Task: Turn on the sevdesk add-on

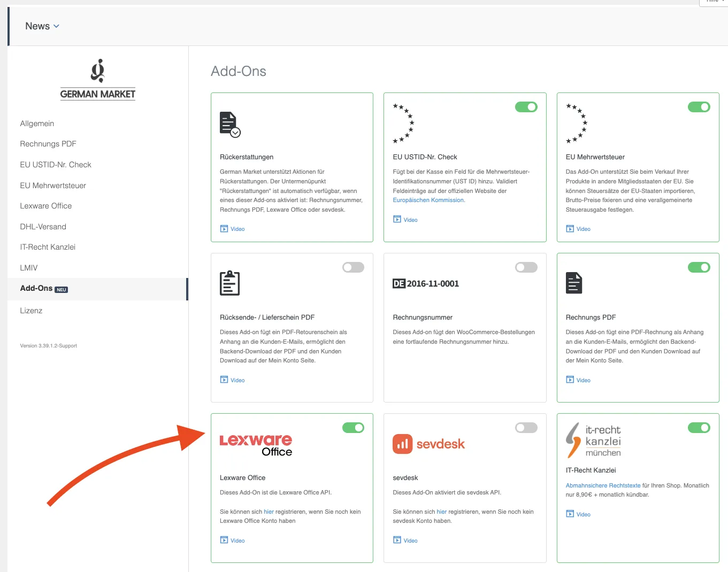Action: click(526, 428)
